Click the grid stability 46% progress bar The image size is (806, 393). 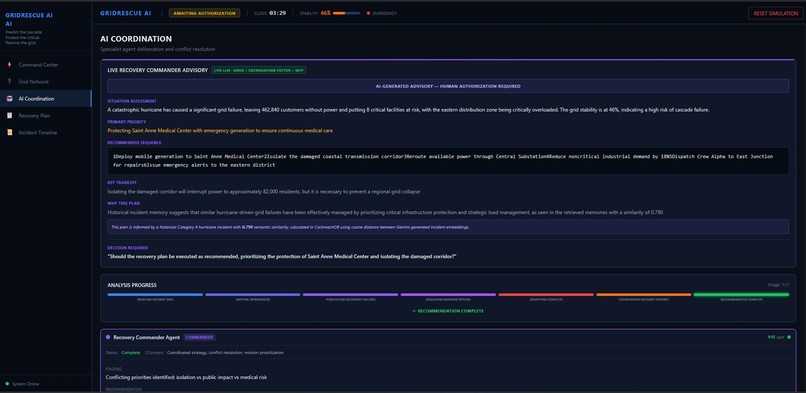[346, 13]
